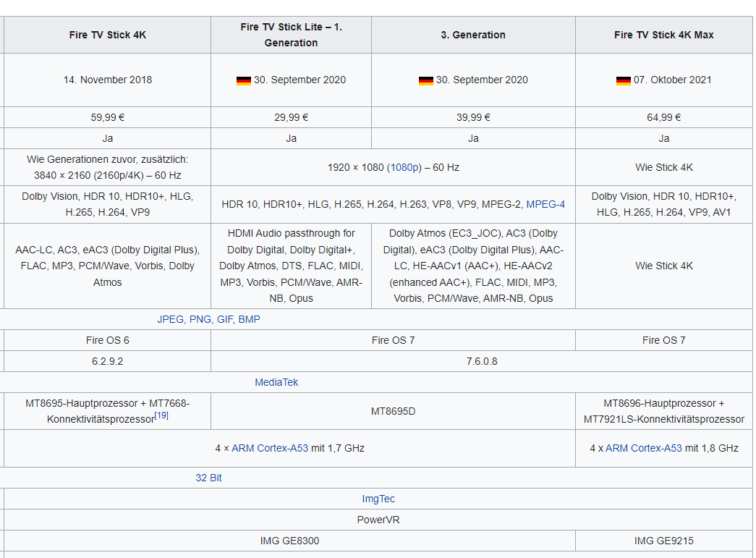Screen dimensions: 756x558
Task: Open the ImgTec link
Action: point(378,499)
